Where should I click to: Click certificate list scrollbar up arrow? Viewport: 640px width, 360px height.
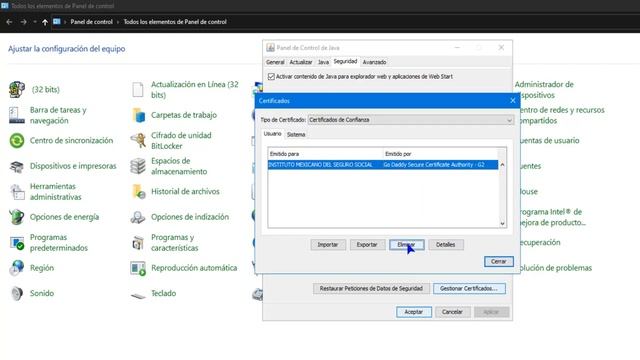[502, 165]
